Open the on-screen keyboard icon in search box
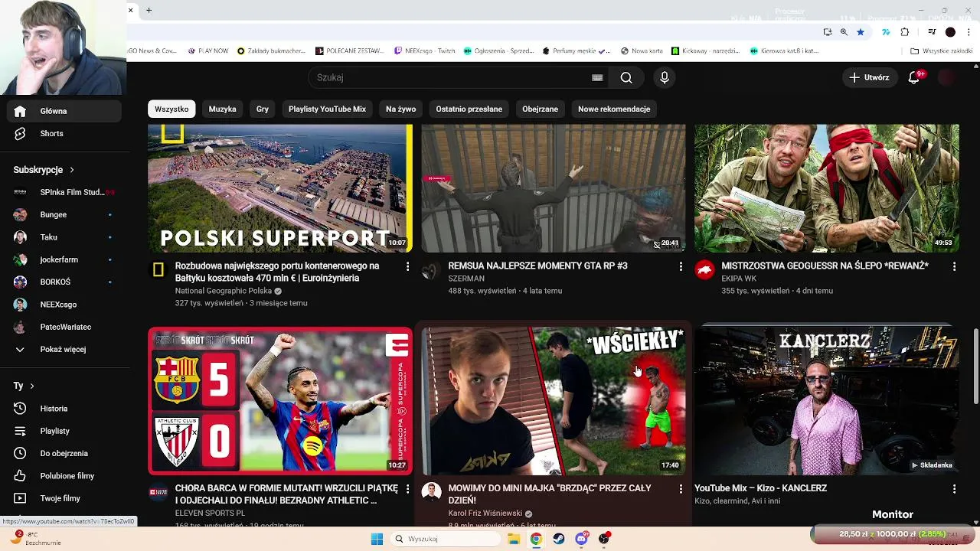Viewport: 980px width, 551px height. [x=597, y=77]
